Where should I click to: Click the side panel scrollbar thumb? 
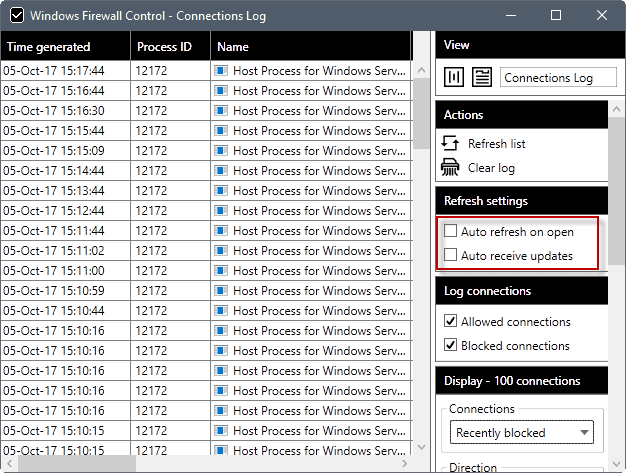click(616, 191)
